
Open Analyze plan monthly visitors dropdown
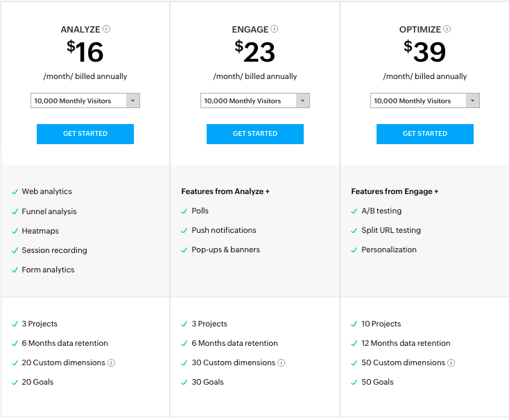click(85, 101)
